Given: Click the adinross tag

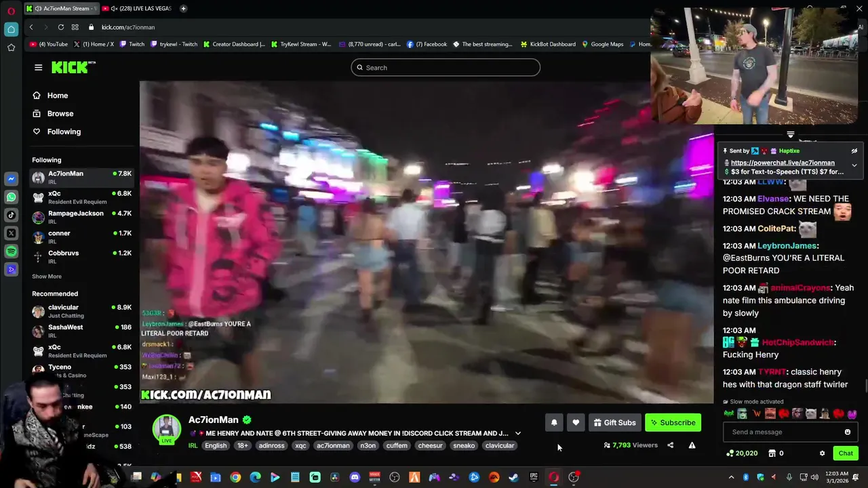Looking at the screenshot, I should click(x=272, y=445).
